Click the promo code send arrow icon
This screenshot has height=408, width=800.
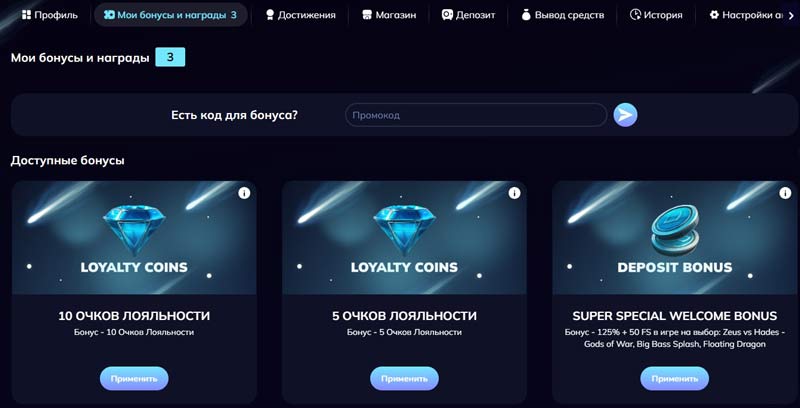[625, 115]
